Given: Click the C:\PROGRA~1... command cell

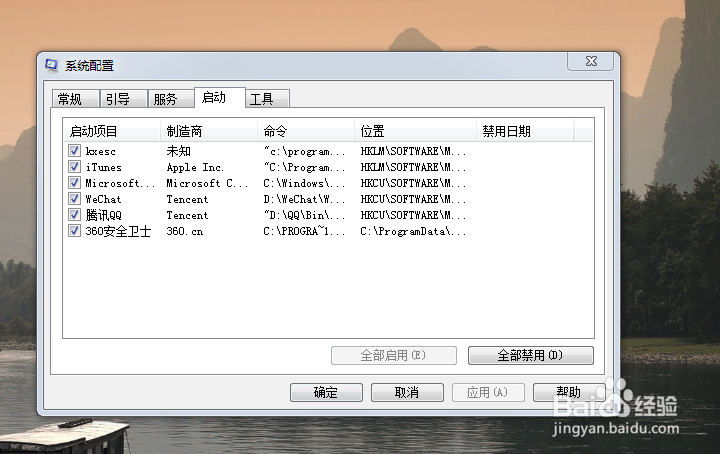Looking at the screenshot, I should pos(304,231).
